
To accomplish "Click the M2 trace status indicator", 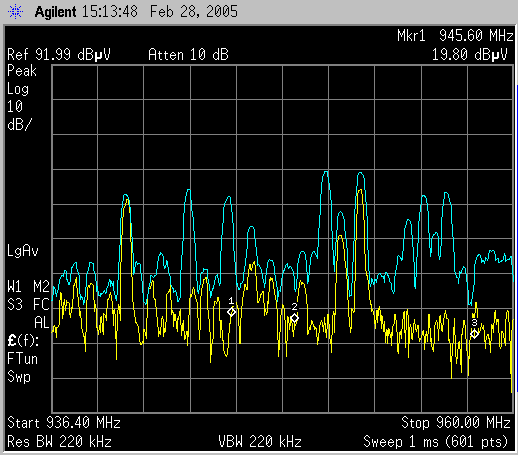I will point(41,287).
